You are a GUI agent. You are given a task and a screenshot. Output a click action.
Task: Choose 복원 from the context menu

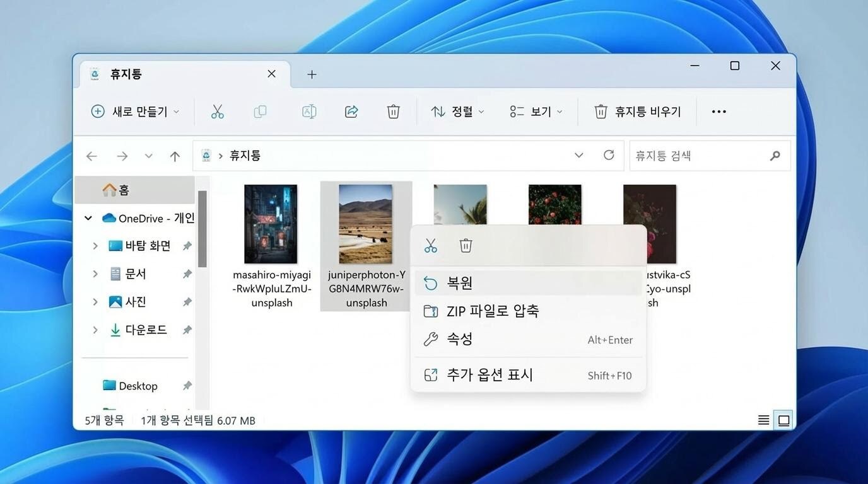pyautogui.click(x=529, y=283)
